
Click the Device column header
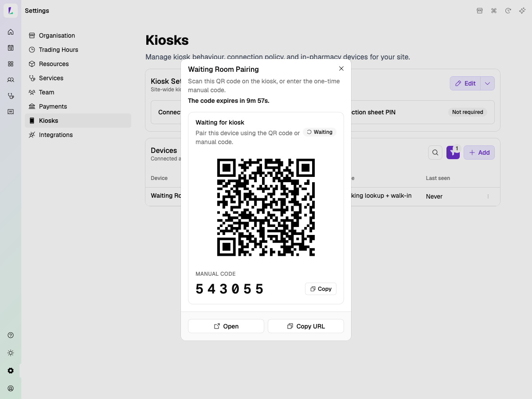(x=159, y=178)
